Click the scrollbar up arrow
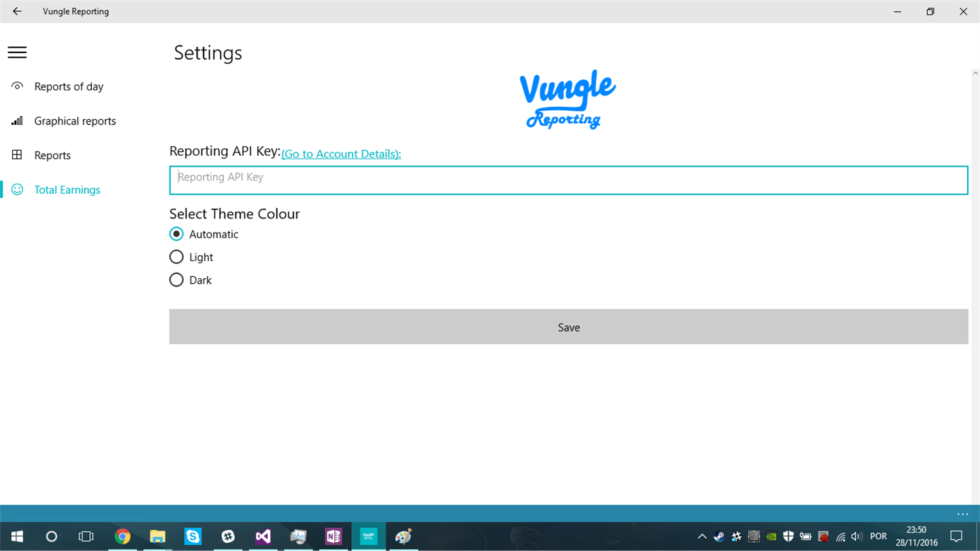Image resolution: width=980 pixels, height=551 pixels. 975,73
